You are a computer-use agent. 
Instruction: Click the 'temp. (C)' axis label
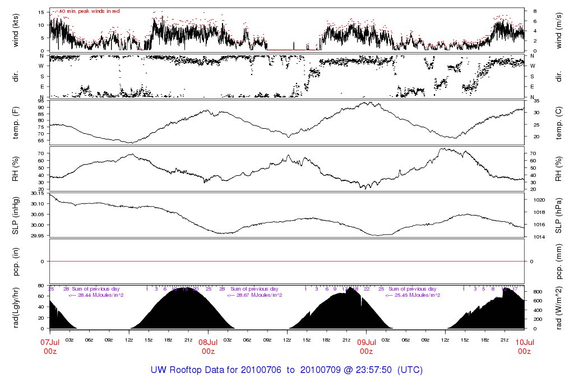click(x=559, y=123)
